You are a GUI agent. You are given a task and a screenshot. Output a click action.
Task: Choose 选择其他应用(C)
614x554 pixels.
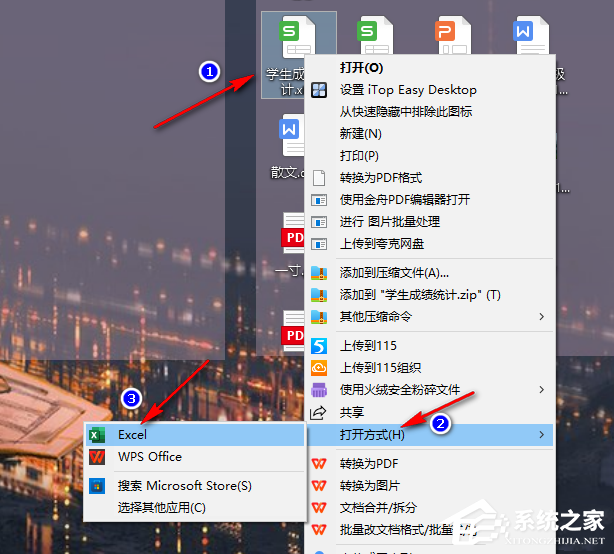point(195,508)
